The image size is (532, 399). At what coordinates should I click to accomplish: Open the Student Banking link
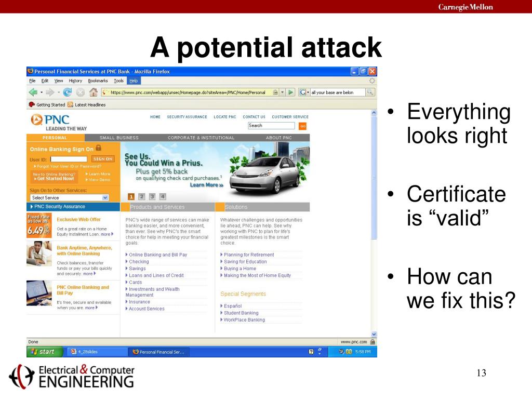pos(241,313)
